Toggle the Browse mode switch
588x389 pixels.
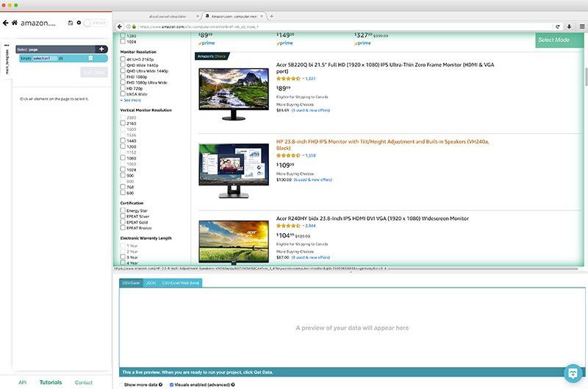tap(95, 23)
